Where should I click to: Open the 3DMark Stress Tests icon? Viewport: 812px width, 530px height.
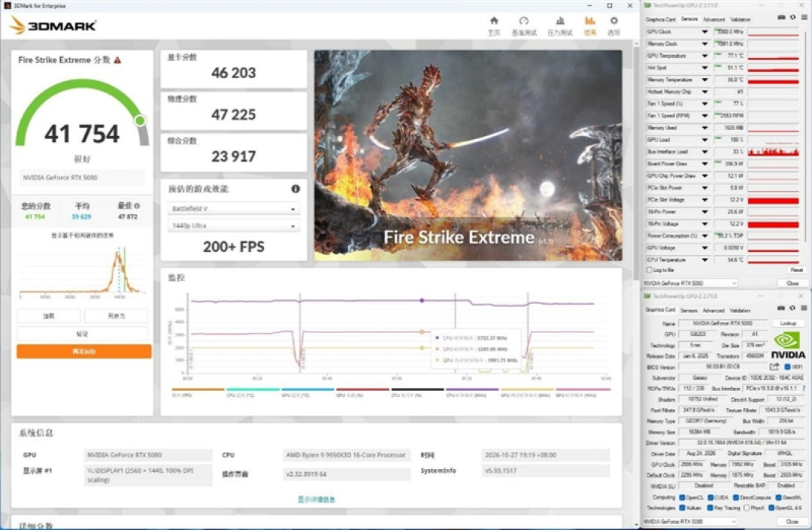[x=560, y=21]
